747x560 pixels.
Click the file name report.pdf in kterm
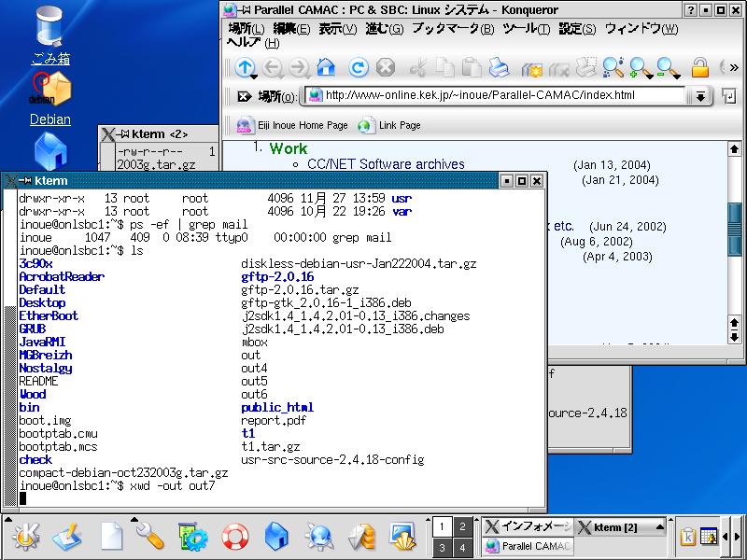coord(274,421)
